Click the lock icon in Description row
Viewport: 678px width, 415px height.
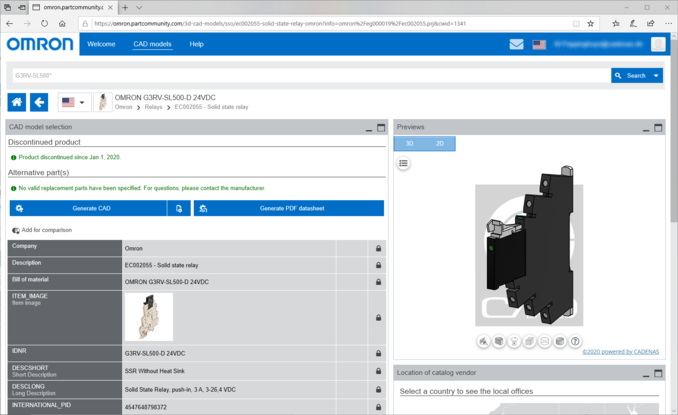pos(378,265)
